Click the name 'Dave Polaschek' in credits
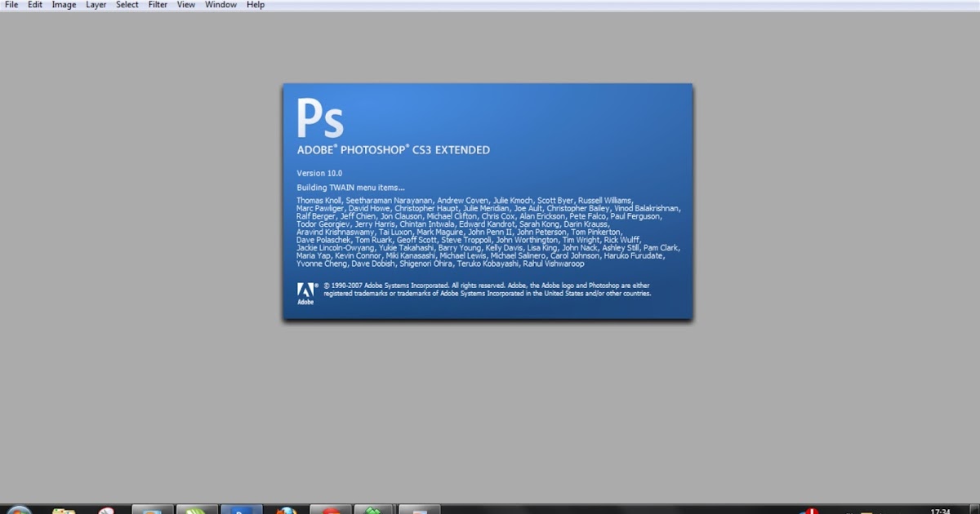 (323, 241)
